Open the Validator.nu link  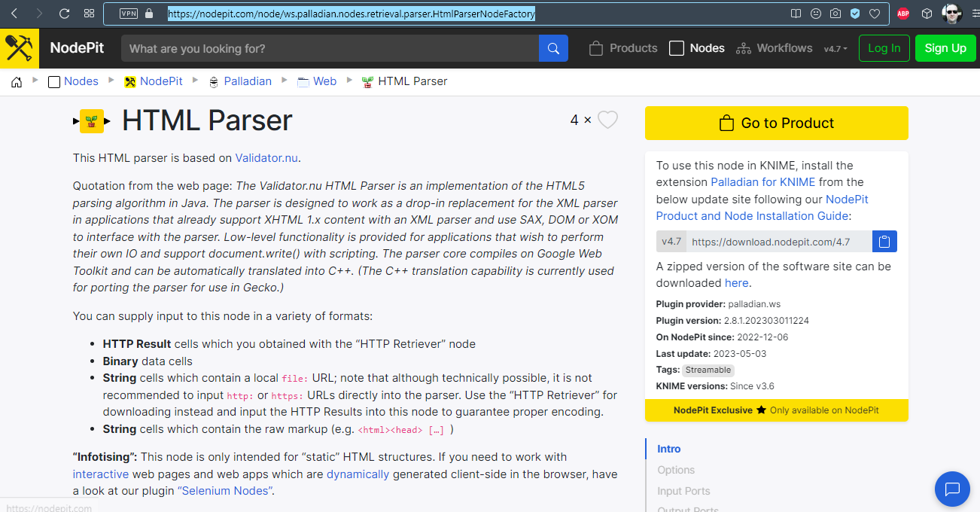point(266,158)
